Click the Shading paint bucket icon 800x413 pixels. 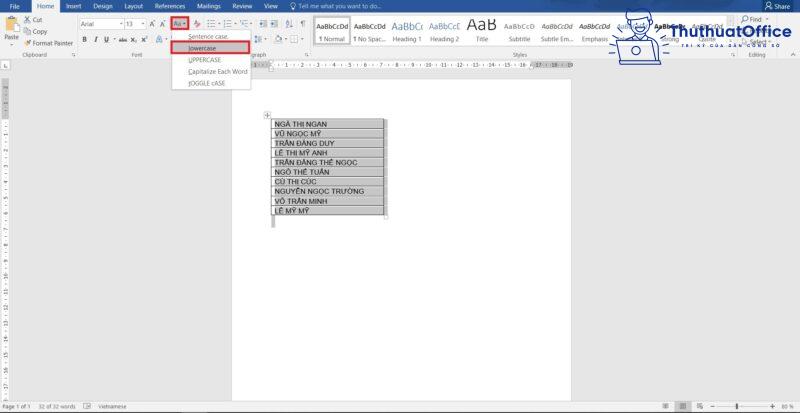278,39
